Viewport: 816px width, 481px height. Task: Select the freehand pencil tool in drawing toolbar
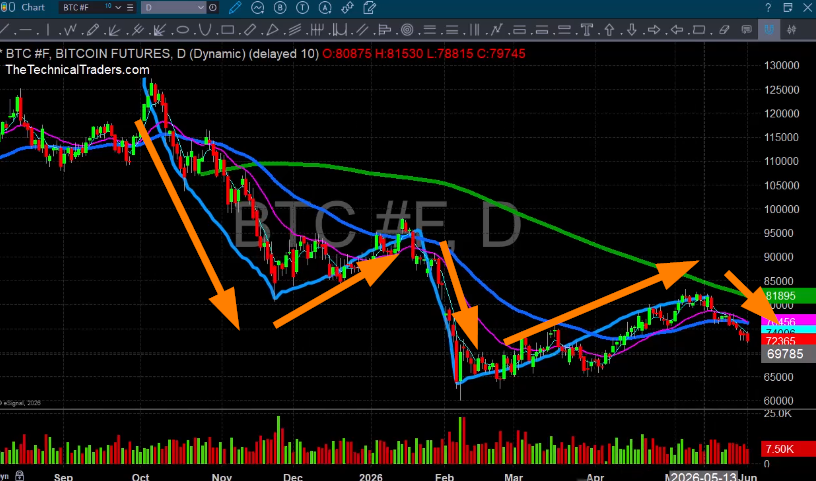tap(93, 30)
